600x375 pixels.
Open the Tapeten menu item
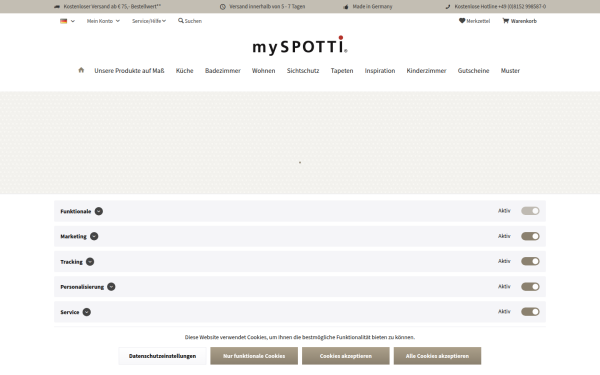[x=342, y=70]
